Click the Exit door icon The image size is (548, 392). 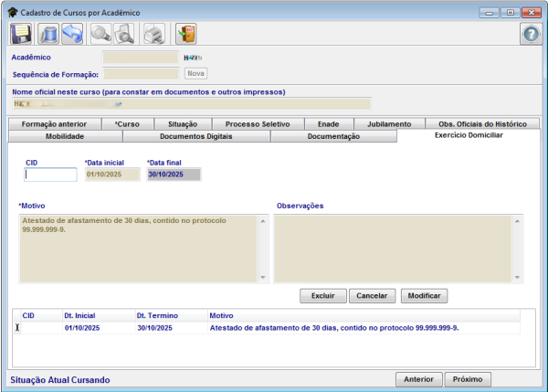186,35
